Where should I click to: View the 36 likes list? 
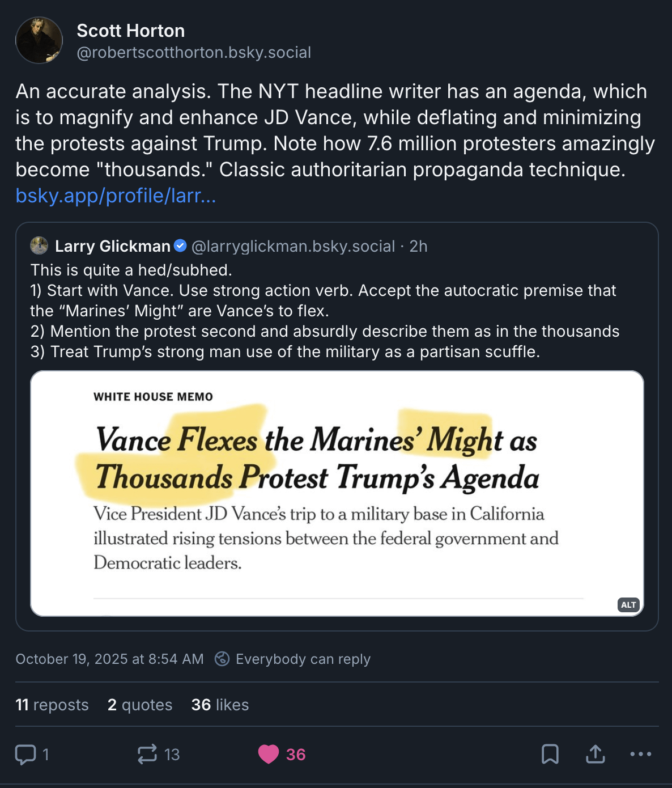220,705
